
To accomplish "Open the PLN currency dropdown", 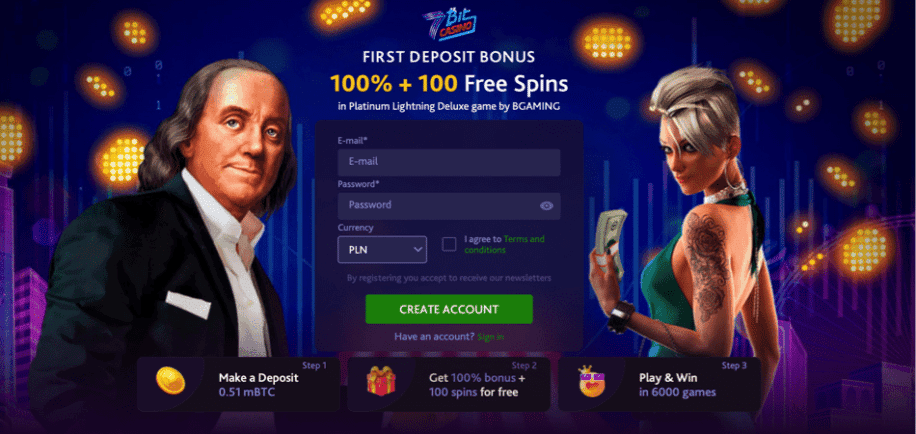I will pos(382,249).
